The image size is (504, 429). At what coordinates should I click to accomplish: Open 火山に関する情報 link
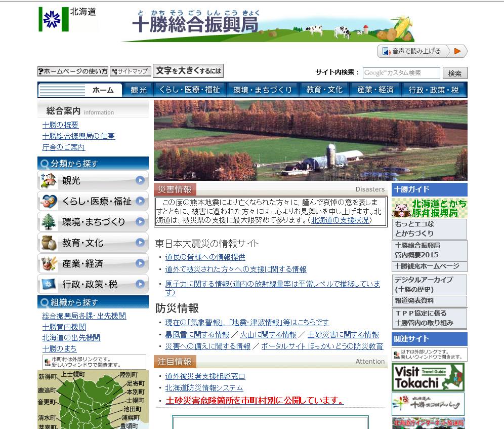pos(268,335)
